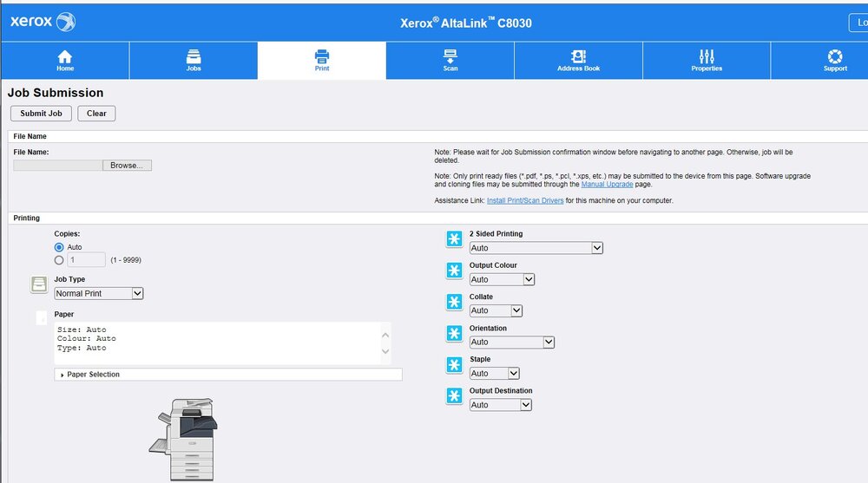Screen dimensions: 868x483
Task: Select the custom copies number radio button
Action: click(59, 260)
